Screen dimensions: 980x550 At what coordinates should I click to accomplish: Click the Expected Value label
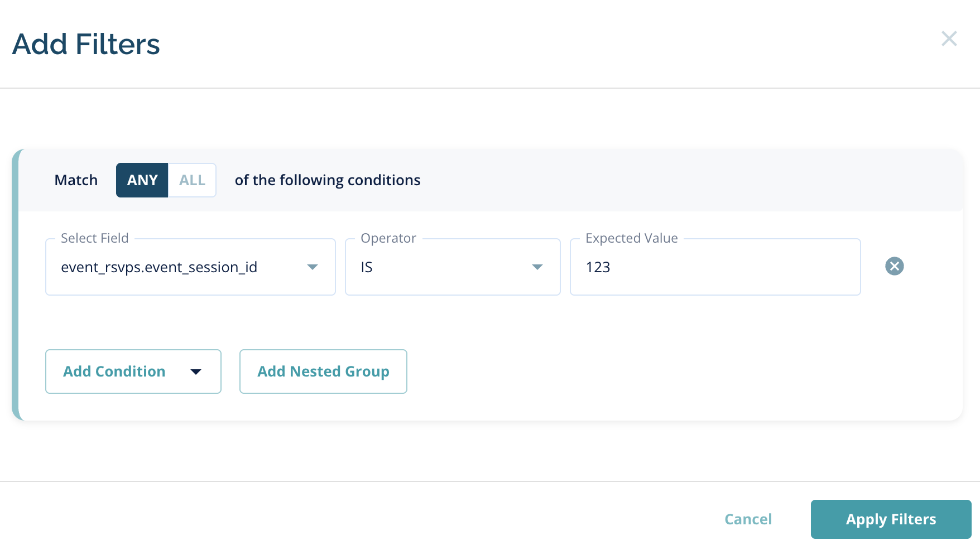(x=631, y=238)
